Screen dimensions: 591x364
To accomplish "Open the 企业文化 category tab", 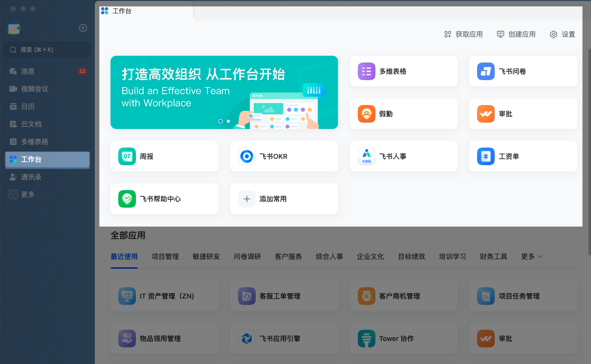I will pyautogui.click(x=371, y=257).
